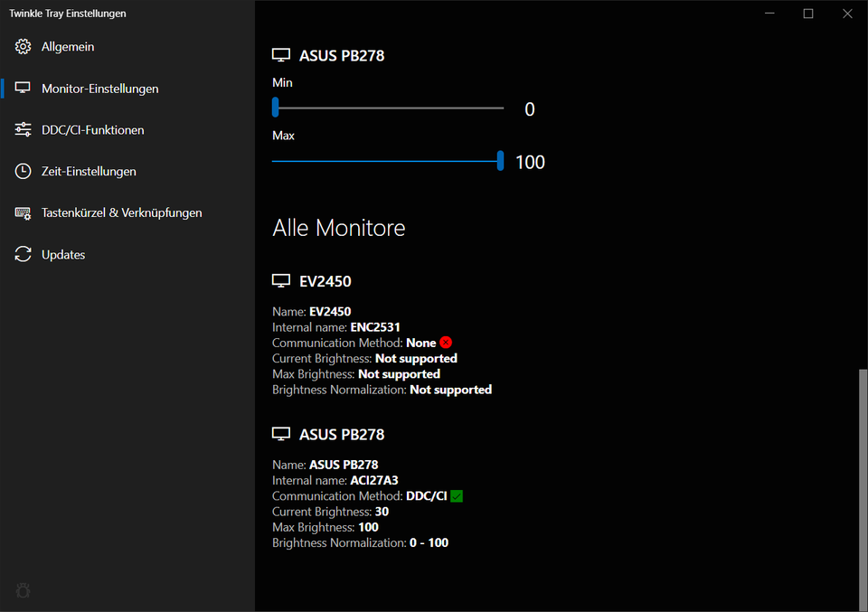Image resolution: width=868 pixels, height=612 pixels.
Task: Click the Max Brightness: 100 line
Action: click(x=325, y=527)
